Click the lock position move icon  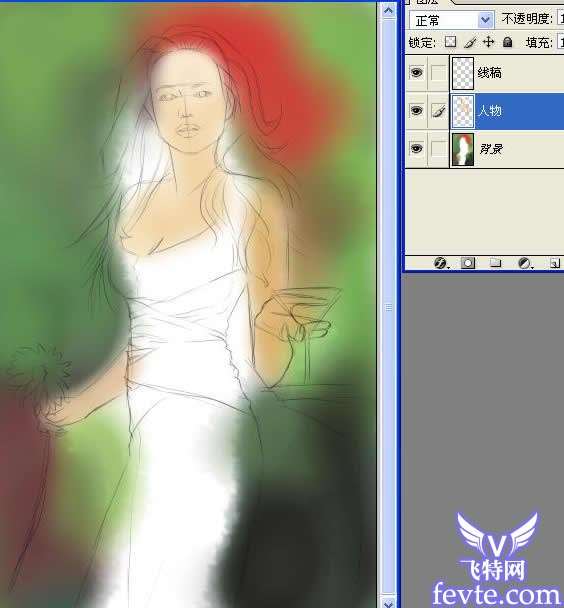[x=488, y=42]
